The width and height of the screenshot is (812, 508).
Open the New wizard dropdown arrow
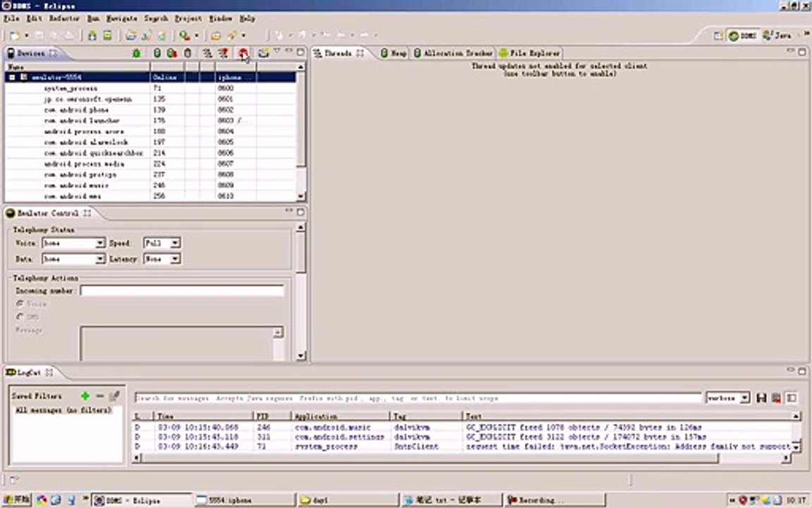[26, 35]
